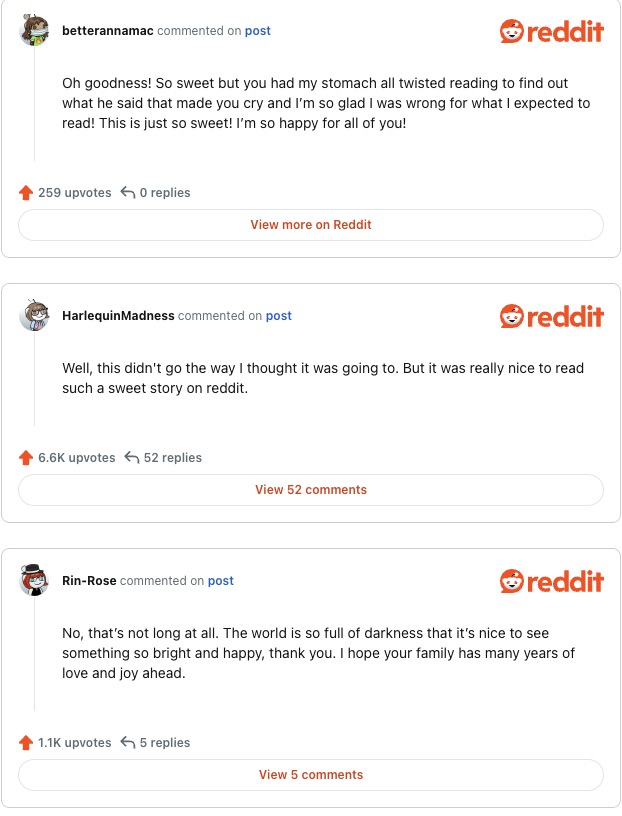Expand the View 52 comments button
Screen dimensions: 622x816
[311, 490]
